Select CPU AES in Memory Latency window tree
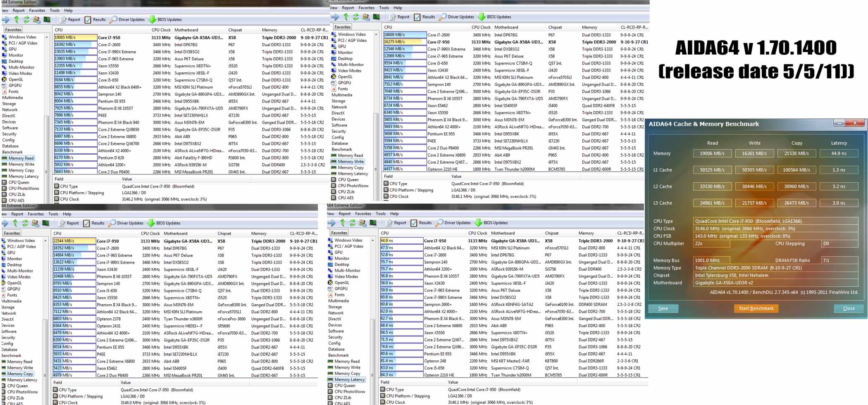The height and width of the screenshot is (405, 868). tap(342, 403)
